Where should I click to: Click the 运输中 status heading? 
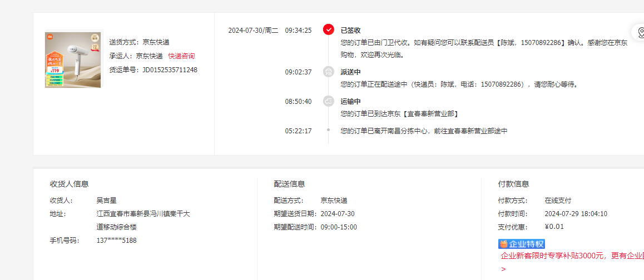click(351, 101)
